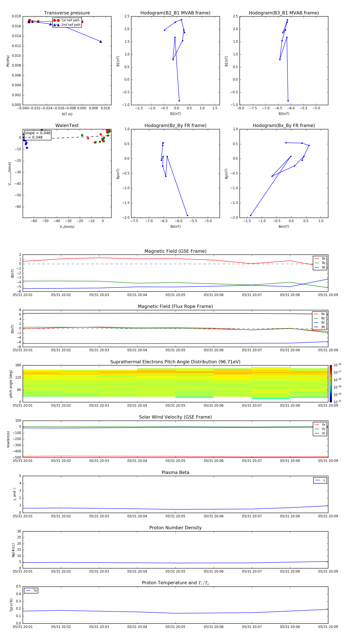
Task: Click the 10^-31 colorbar label
Action: (337, 402)
